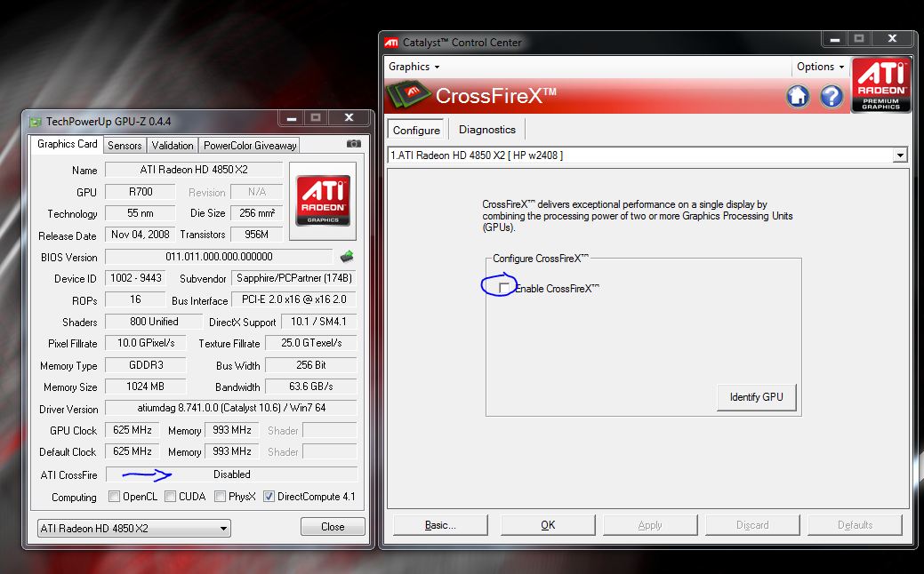924x574 pixels.
Task: Click the Pixel Fillrate 10.0 GPixel/s value
Action: coord(146,343)
